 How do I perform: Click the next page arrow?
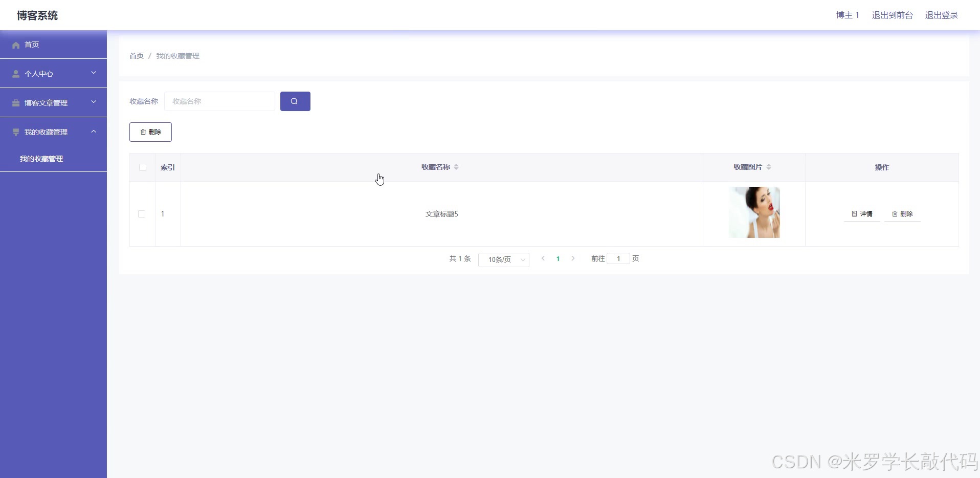pos(573,258)
